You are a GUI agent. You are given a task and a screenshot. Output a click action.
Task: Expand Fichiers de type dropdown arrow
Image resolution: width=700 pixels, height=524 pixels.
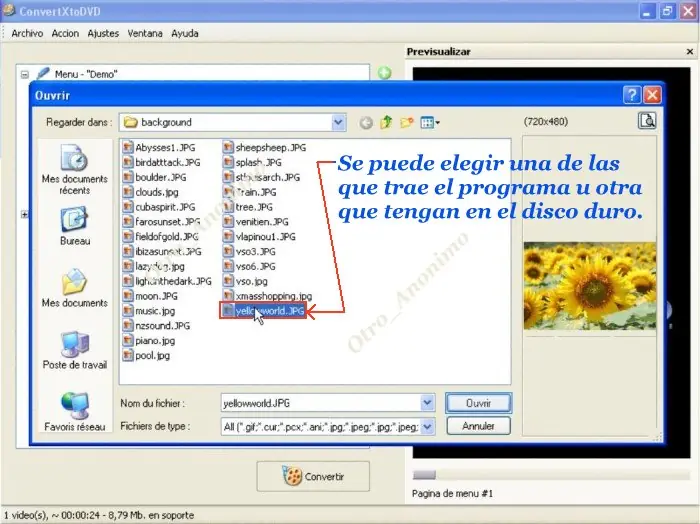coord(427,427)
